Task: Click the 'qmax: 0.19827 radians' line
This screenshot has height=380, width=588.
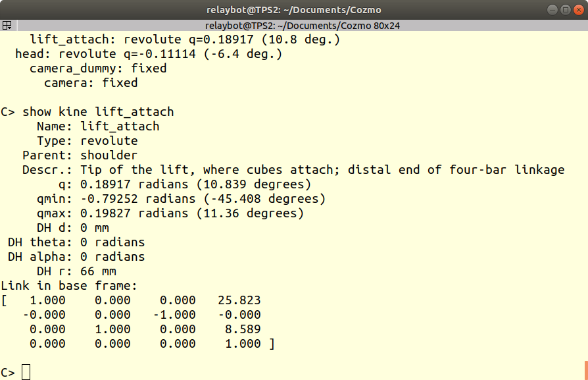Action: (170, 213)
